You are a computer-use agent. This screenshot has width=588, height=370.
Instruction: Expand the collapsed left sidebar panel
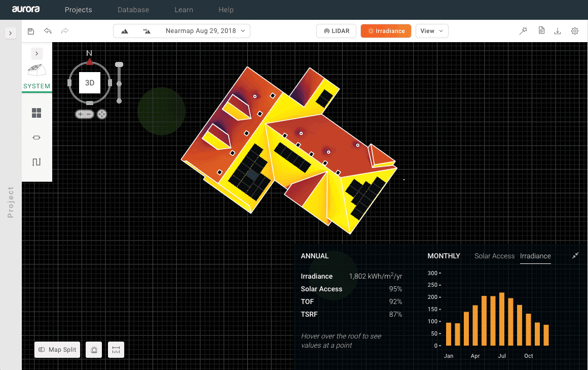click(x=10, y=33)
